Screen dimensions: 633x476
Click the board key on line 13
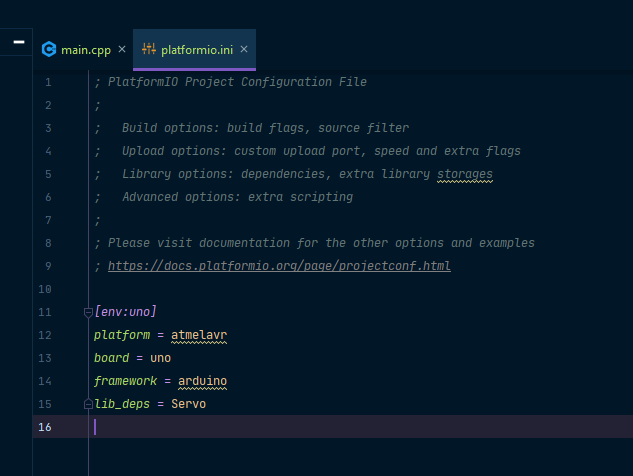click(x=112, y=358)
